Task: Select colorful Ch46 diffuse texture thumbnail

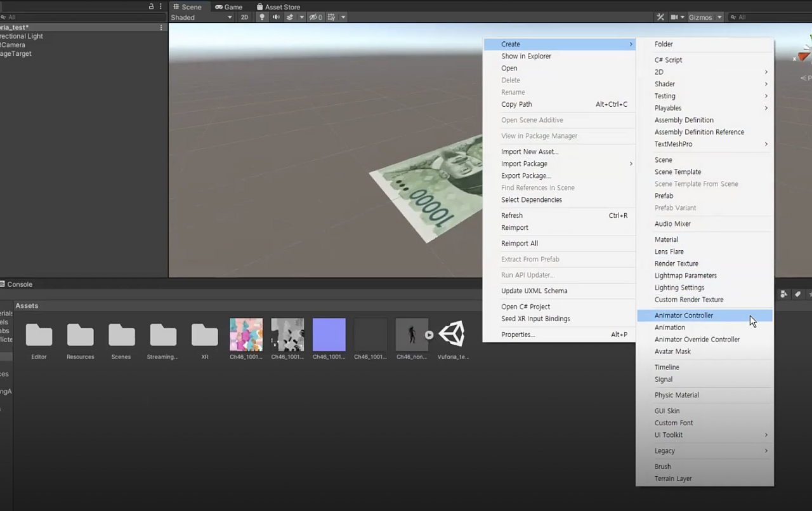Action: pos(246,335)
